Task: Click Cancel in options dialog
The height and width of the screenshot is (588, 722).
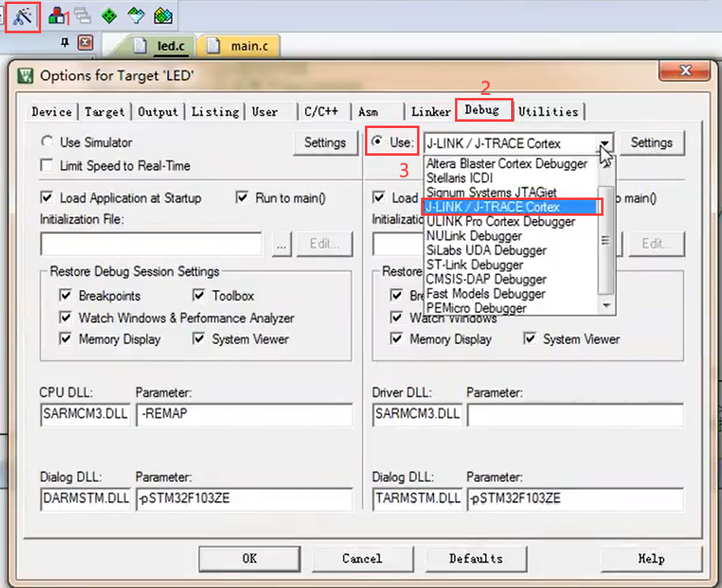Action: tap(363, 559)
